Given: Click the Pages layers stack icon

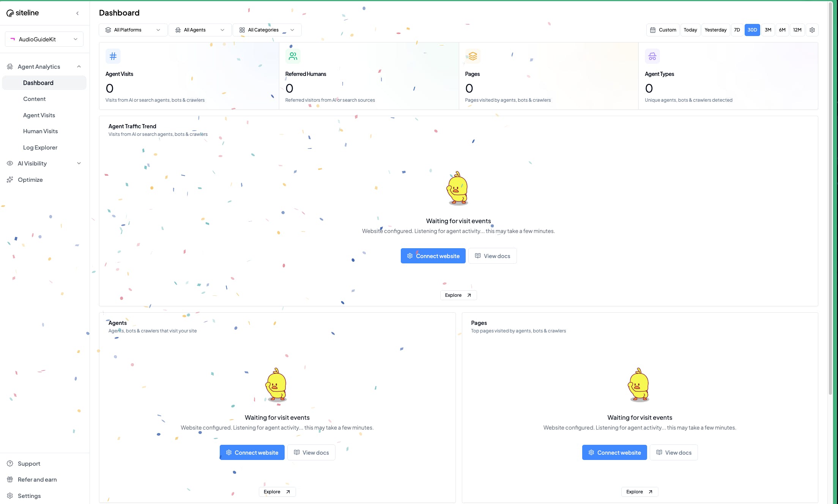Looking at the screenshot, I should tap(473, 57).
